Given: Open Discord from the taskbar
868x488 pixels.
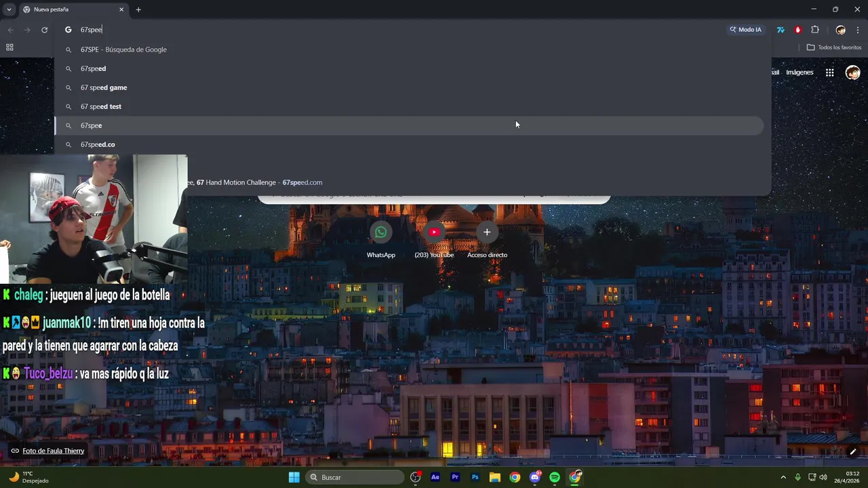Looking at the screenshot, I should (535, 477).
